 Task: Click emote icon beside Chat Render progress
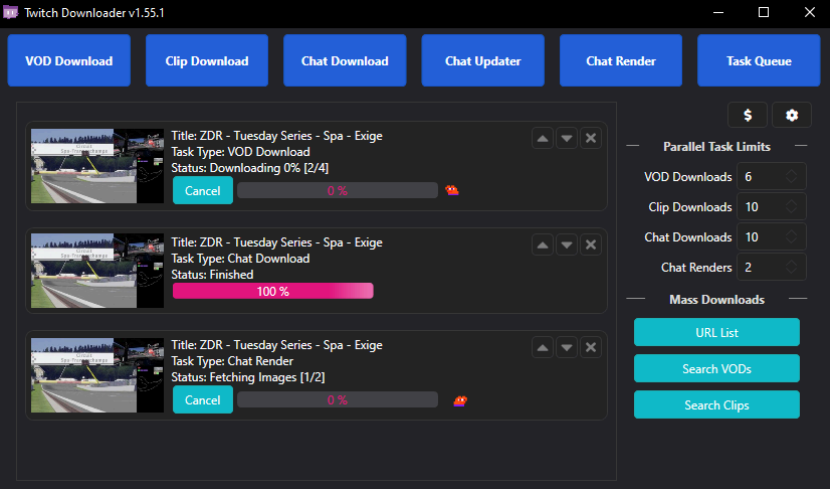click(460, 401)
